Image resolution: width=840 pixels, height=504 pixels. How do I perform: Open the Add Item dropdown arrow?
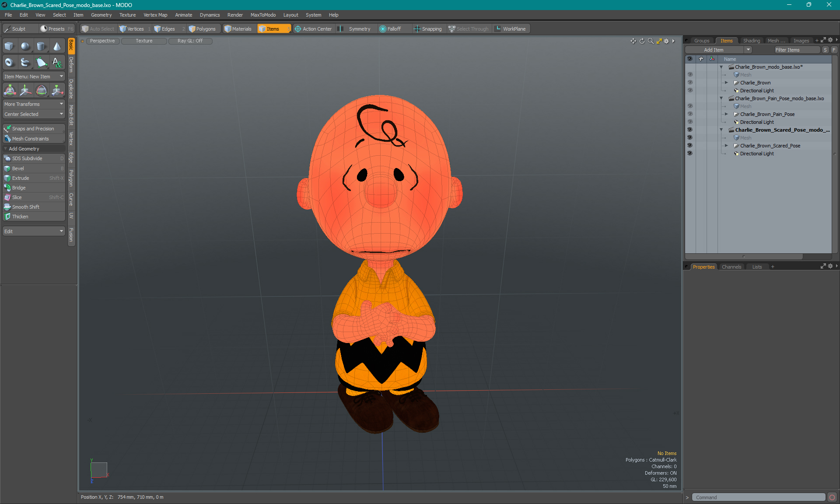click(749, 50)
